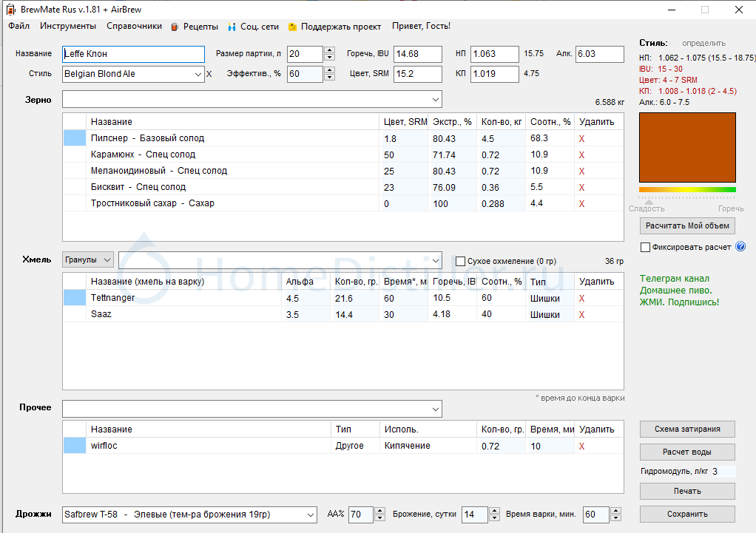Open the Справочники menu

[134, 26]
